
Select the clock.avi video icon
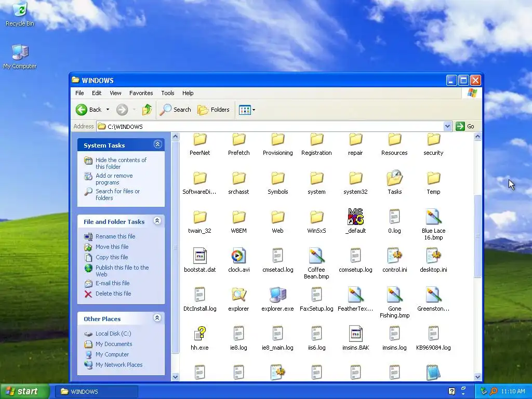coord(238,256)
